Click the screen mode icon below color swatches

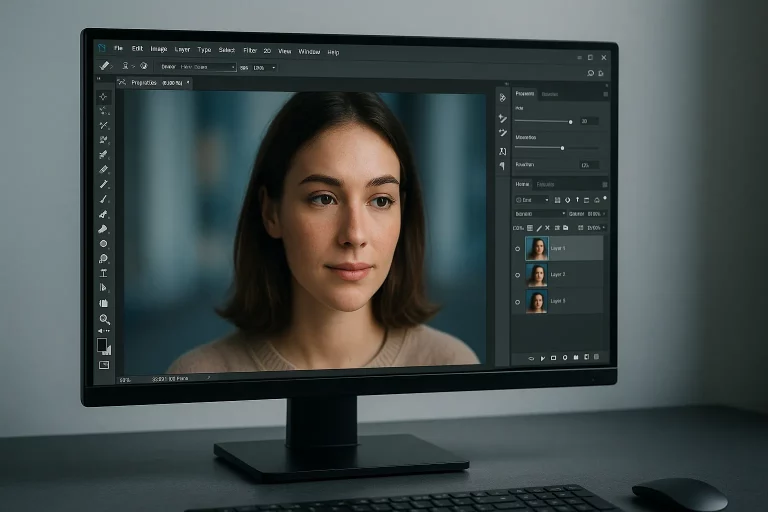pos(103,365)
